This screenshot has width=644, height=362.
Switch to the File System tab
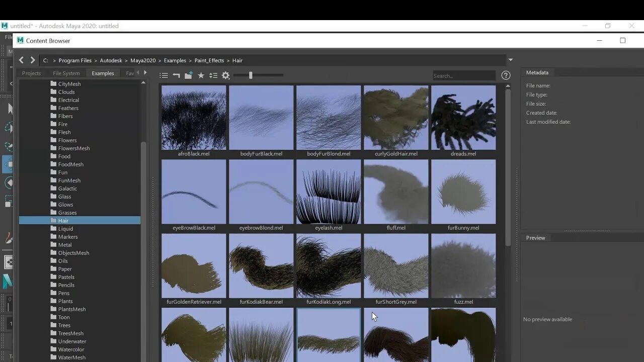click(66, 73)
